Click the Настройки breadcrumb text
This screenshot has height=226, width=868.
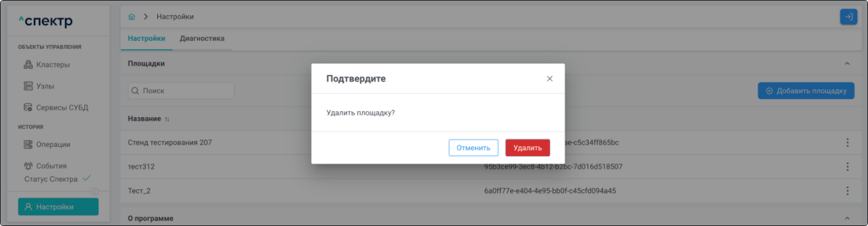[x=175, y=16]
